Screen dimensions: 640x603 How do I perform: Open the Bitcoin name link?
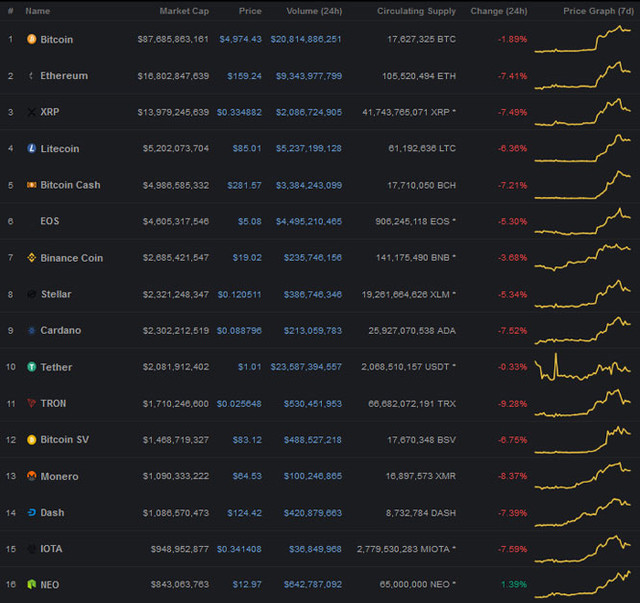57,40
